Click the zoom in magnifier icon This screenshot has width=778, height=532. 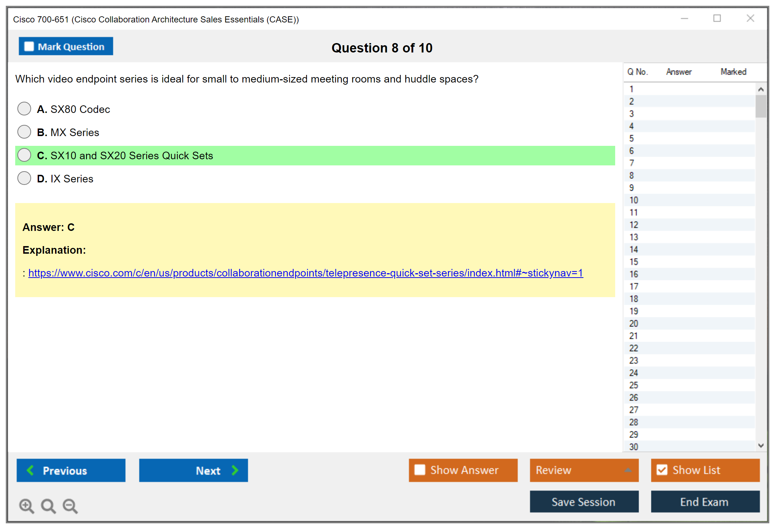(26, 506)
